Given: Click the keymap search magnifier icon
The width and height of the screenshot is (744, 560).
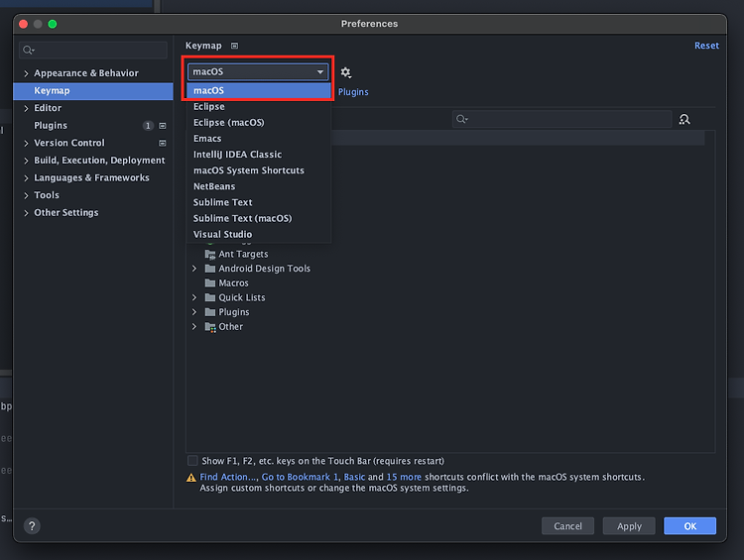Looking at the screenshot, I should [x=461, y=119].
